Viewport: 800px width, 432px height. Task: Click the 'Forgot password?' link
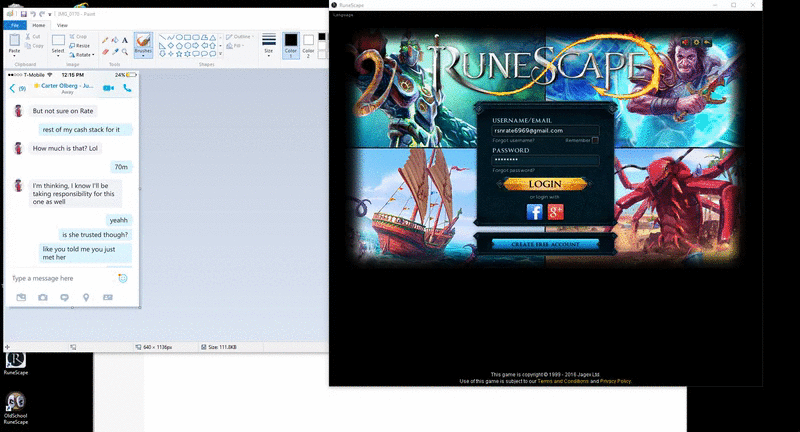coord(513,170)
